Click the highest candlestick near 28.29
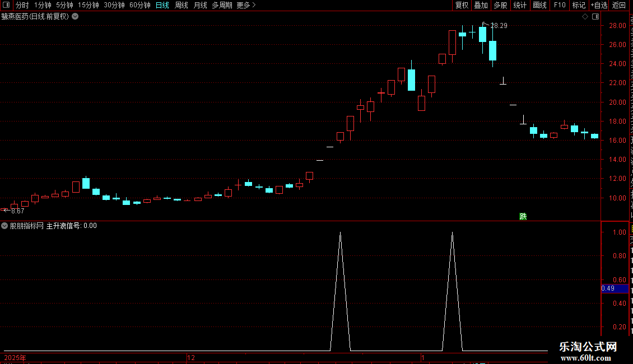633x364 pixels. 482,35
